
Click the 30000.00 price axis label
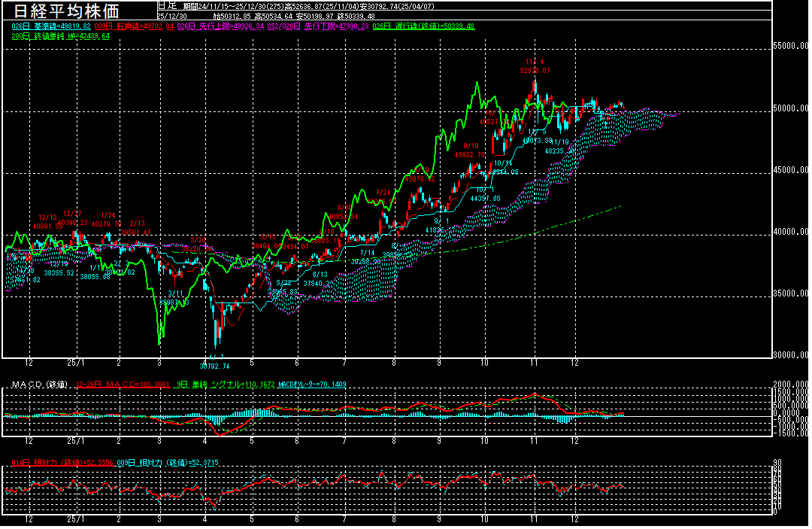tap(792, 355)
